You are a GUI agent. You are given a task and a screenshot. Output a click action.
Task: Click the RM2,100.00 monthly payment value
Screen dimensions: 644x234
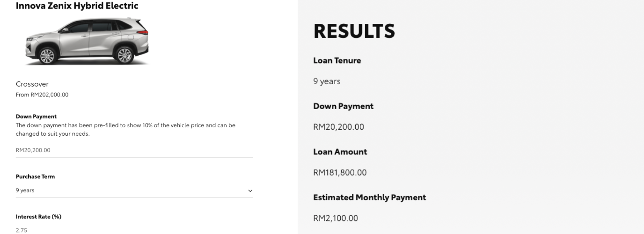pos(336,218)
